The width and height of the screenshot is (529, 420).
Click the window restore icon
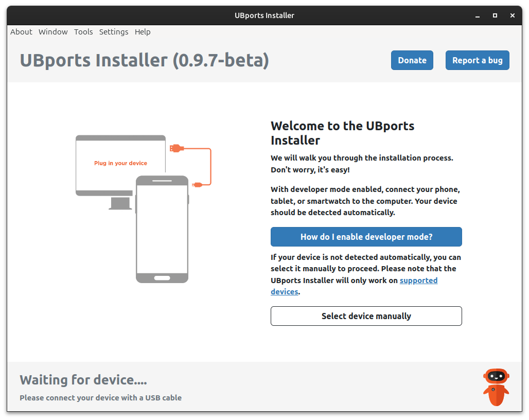[x=495, y=15]
